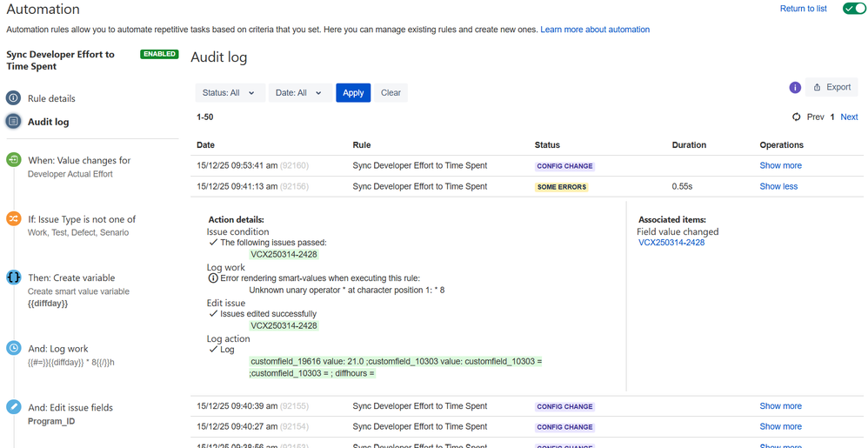Click the customfield_19616 log output text
The width and height of the screenshot is (868, 448).
(x=395, y=368)
